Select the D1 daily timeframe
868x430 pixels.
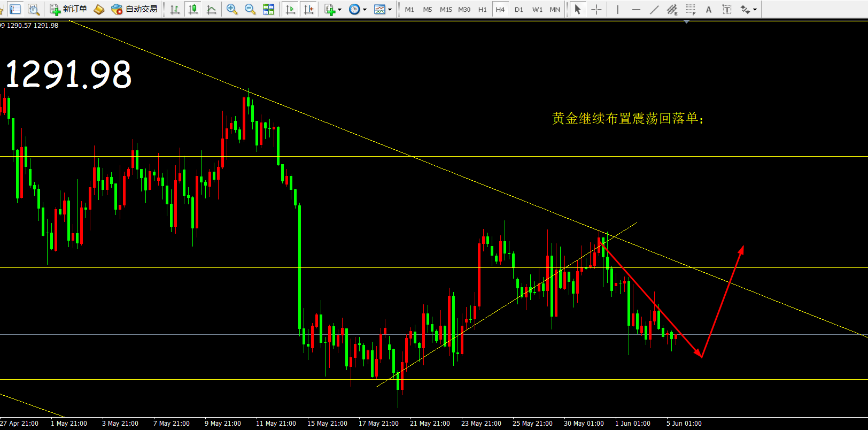[x=519, y=10]
